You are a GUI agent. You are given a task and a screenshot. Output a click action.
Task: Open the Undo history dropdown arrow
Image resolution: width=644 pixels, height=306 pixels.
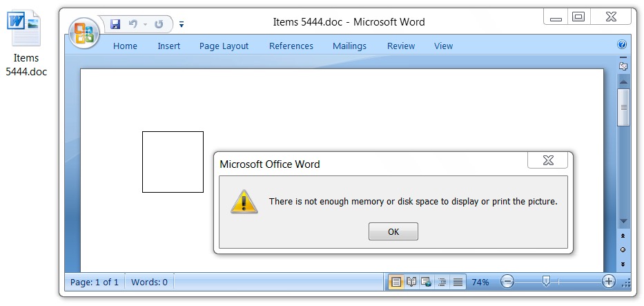[145, 25]
